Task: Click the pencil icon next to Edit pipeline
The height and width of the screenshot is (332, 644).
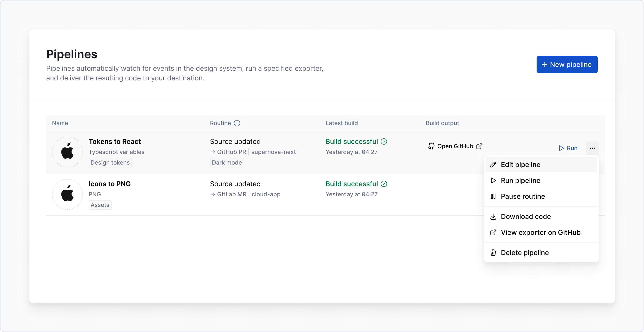Action: point(493,164)
